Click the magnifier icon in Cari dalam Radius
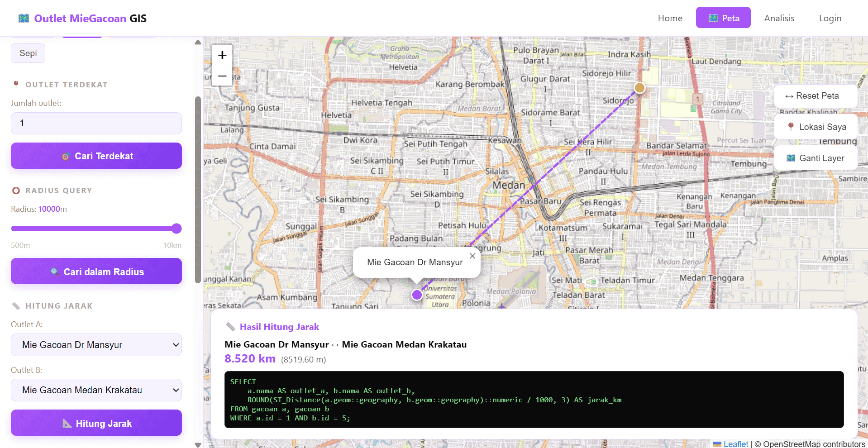 click(54, 272)
